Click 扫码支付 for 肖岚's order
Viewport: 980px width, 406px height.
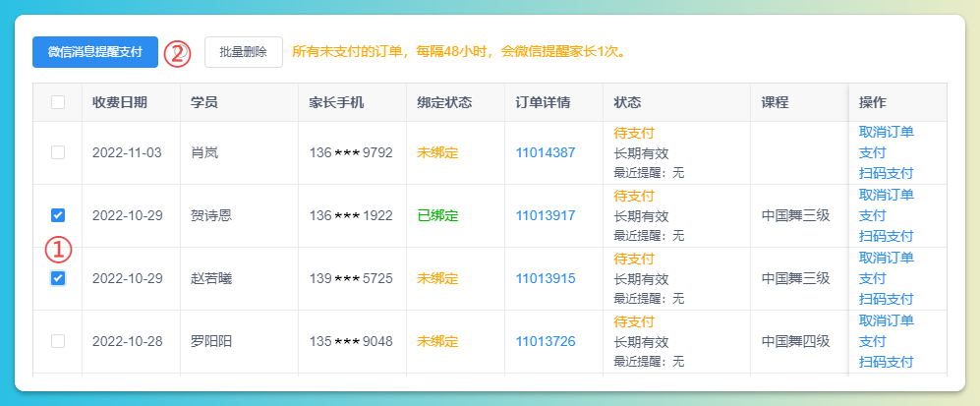887,173
